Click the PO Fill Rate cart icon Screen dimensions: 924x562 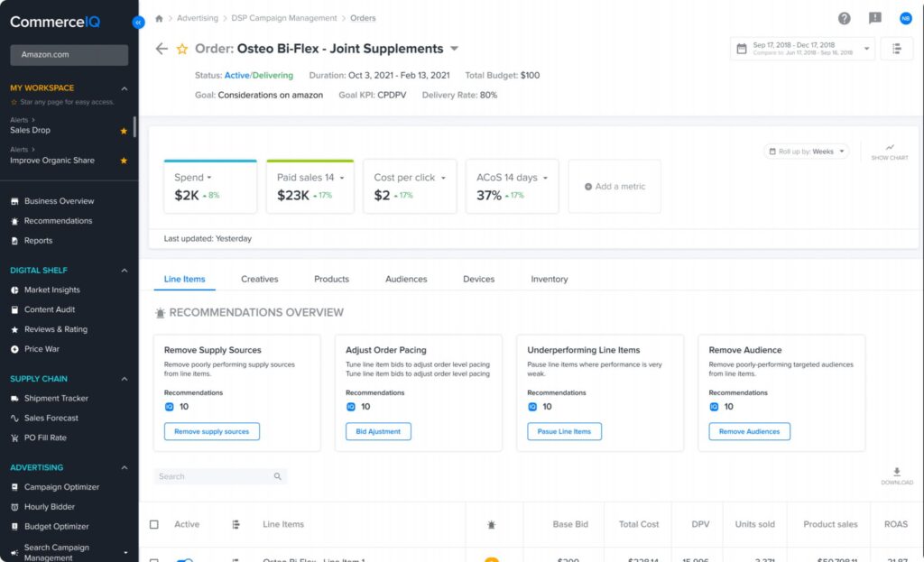coord(14,438)
